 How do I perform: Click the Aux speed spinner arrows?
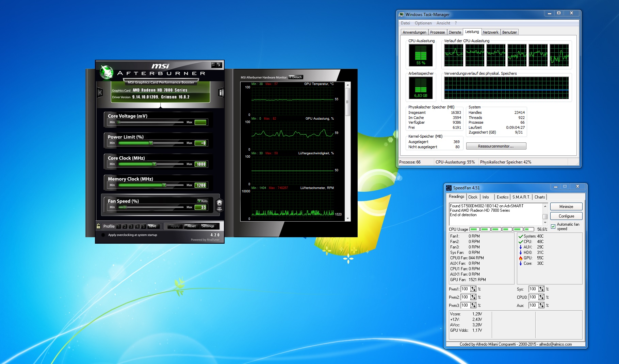[x=541, y=305]
